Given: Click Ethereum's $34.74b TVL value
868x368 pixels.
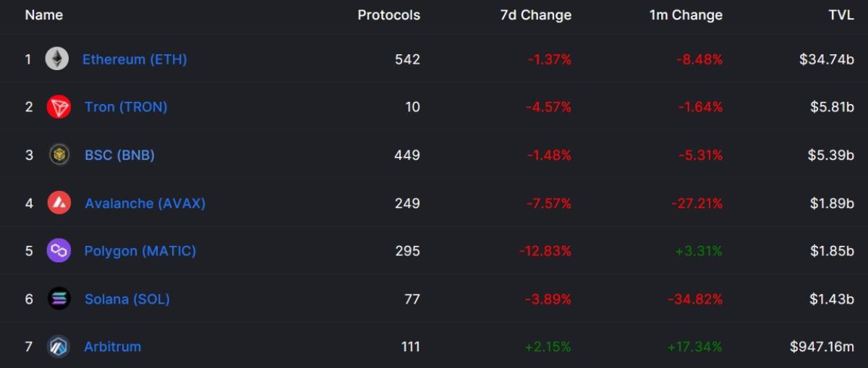Looking at the screenshot, I should click(827, 59).
